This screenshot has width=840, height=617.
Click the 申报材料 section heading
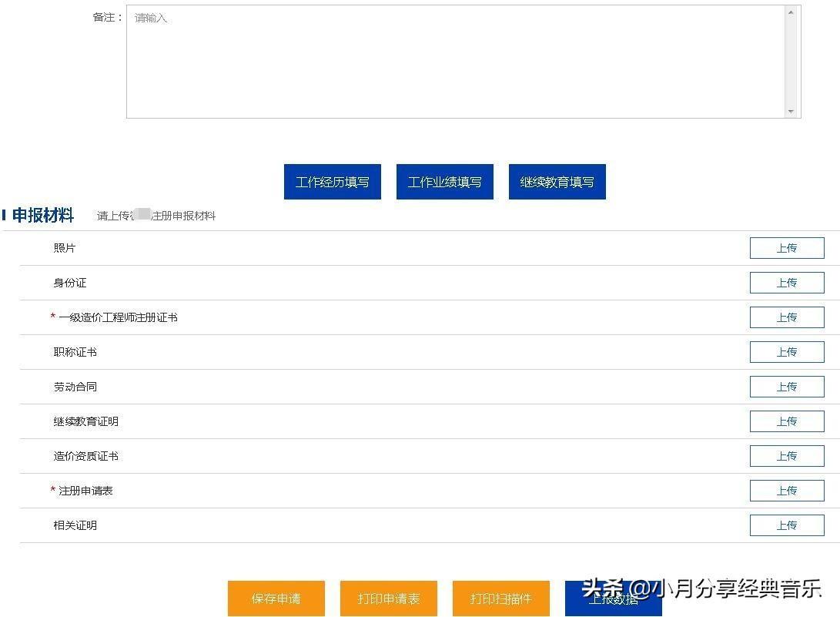43,216
